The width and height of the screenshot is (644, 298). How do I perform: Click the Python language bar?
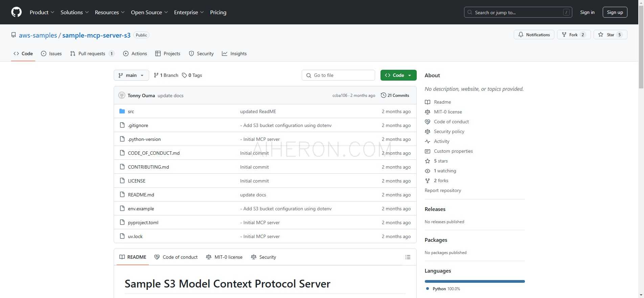point(475,281)
